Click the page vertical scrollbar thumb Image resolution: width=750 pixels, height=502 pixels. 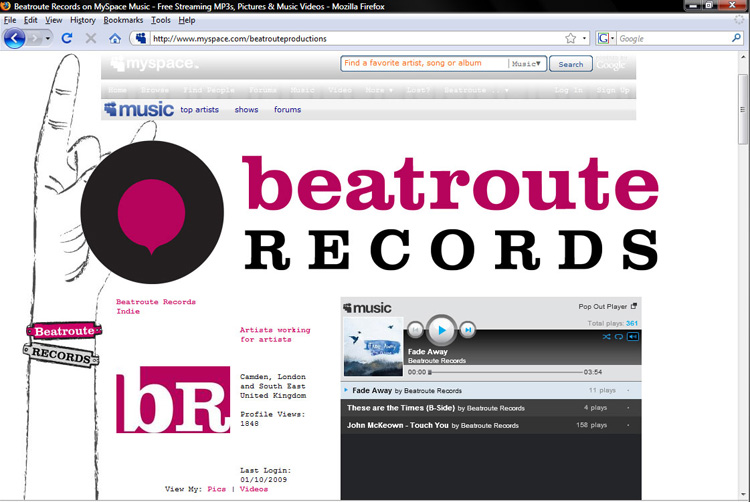[742, 109]
